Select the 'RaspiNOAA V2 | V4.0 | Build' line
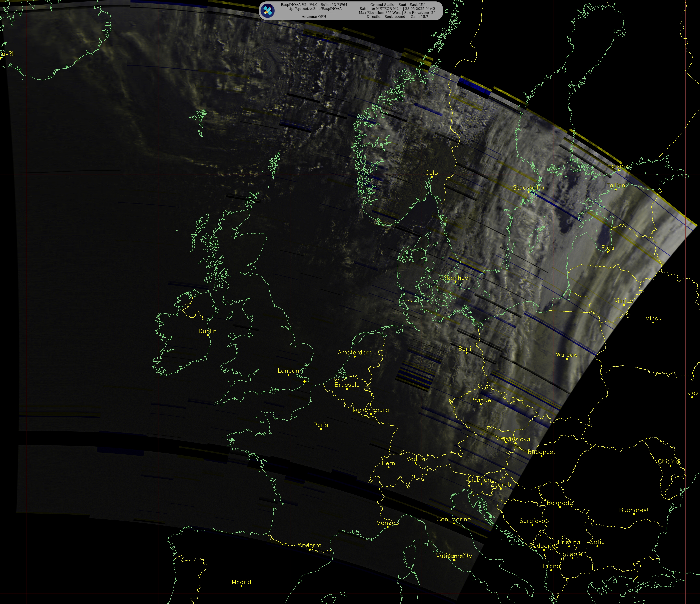The image size is (700, 604). 314,5
